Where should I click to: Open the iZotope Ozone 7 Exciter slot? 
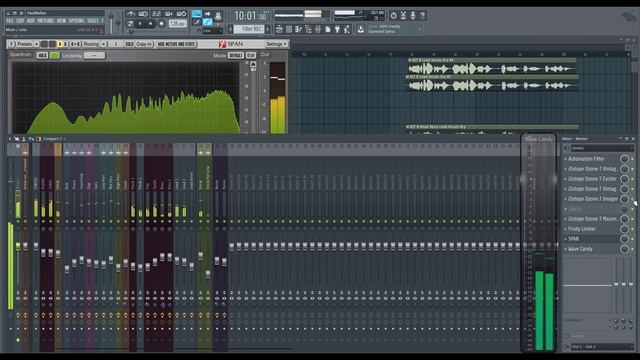(x=592, y=179)
